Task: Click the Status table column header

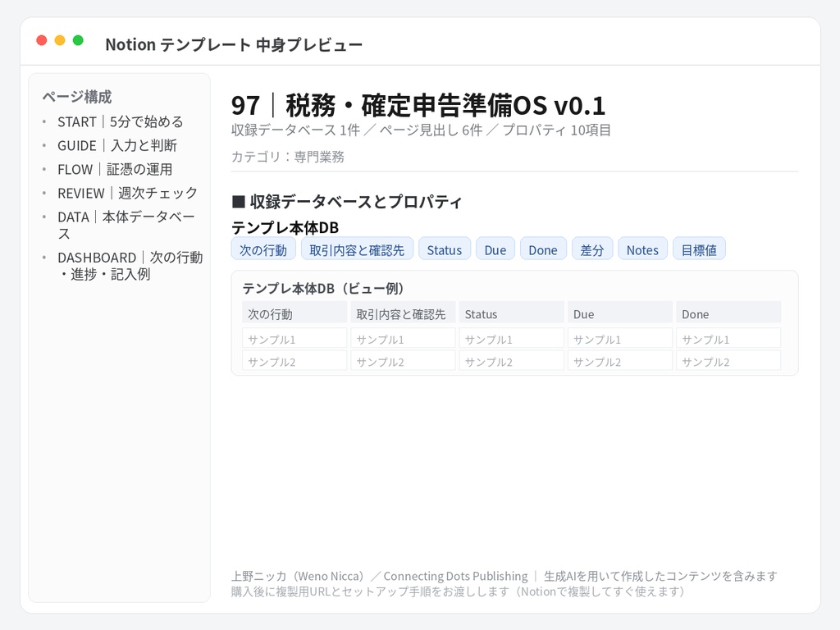Action: (x=512, y=313)
